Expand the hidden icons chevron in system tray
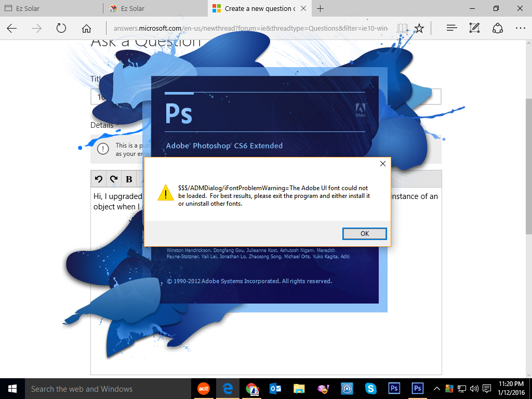The width and height of the screenshot is (532, 399). click(436, 388)
